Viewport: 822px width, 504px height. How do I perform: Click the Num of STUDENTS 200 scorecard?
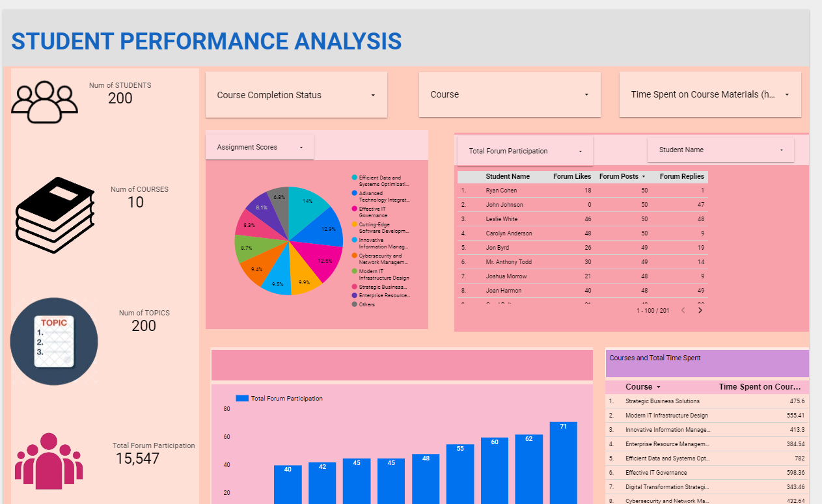pos(120,94)
